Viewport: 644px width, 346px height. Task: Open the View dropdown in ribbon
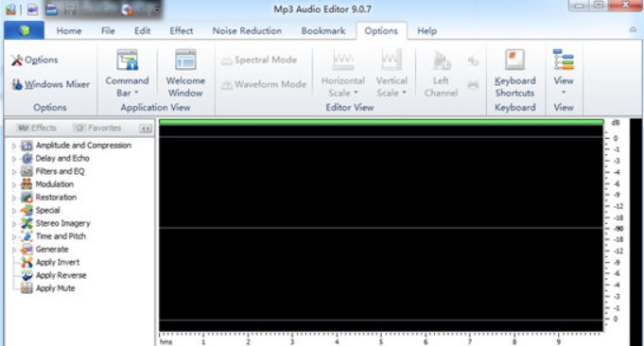coord(563,72)
